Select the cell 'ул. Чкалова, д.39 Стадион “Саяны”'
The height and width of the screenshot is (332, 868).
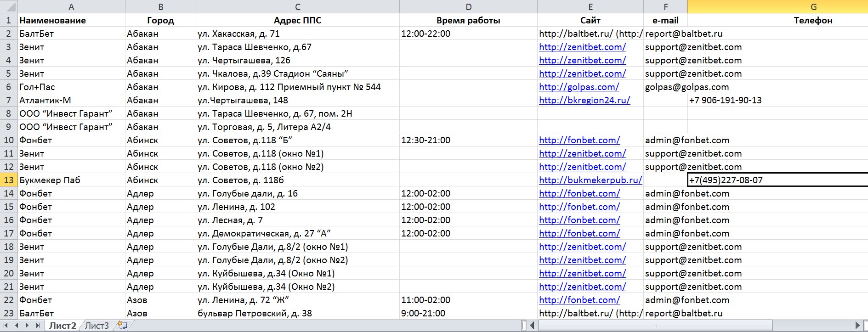coord(298,73)
